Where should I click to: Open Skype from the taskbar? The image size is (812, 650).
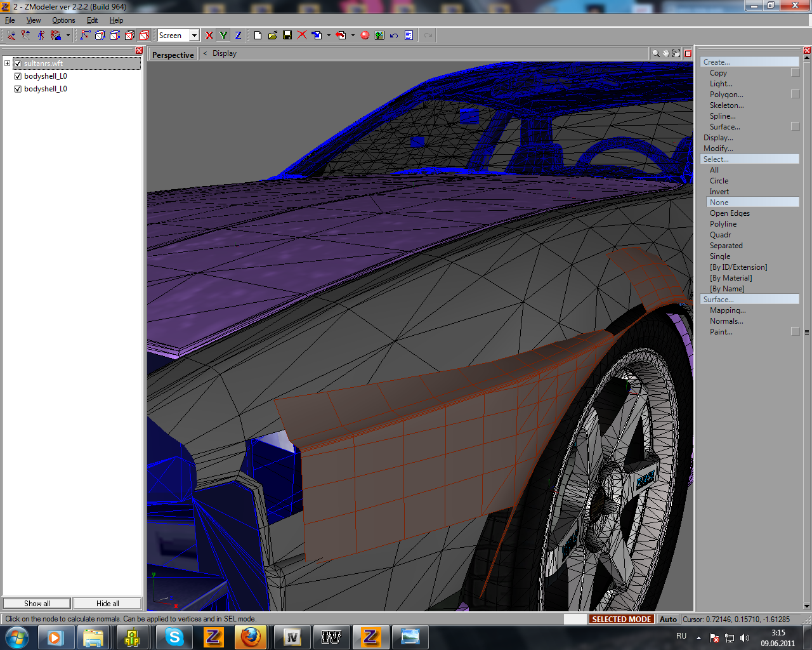pos(174,637)
